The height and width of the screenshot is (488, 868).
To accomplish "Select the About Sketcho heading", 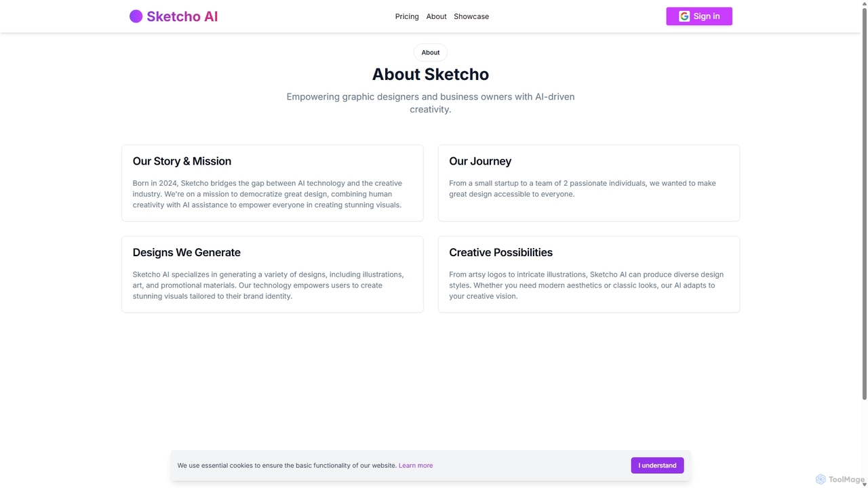I will 431,74.
